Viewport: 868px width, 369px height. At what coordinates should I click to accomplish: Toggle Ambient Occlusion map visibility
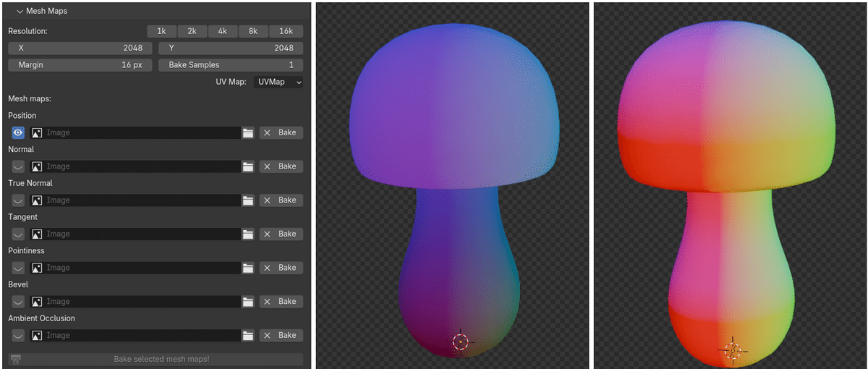18,336
